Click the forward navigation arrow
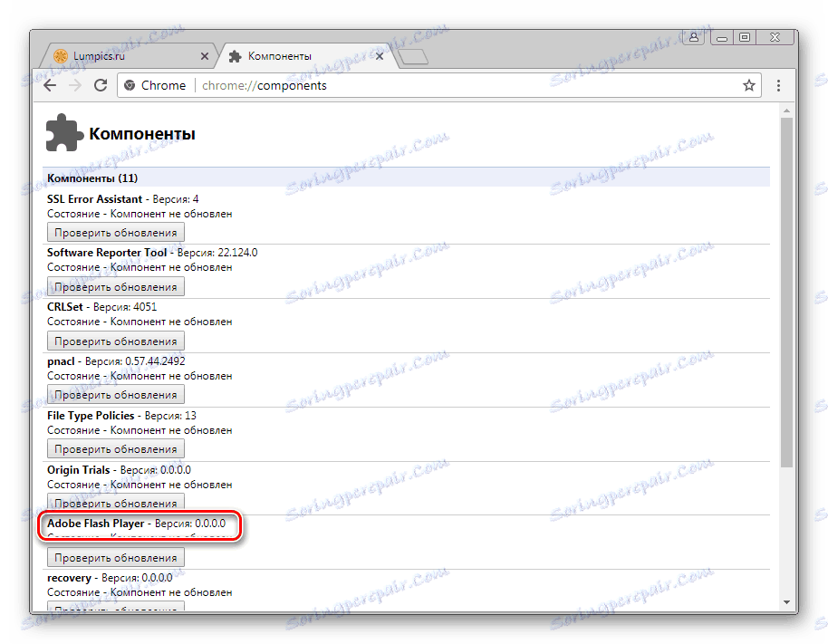The height and width of the screenshot is (644, 828). 75,85
